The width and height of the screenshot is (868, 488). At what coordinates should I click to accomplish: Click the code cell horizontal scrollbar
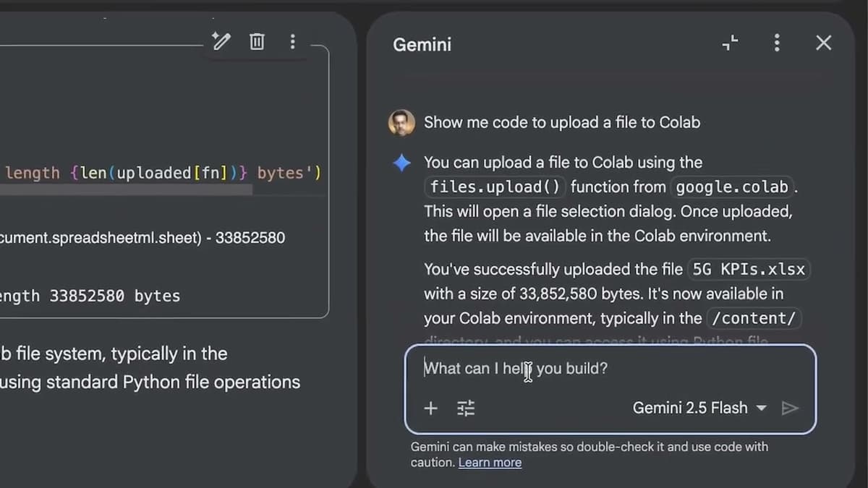pyautogui.click(x=126, y=189)
